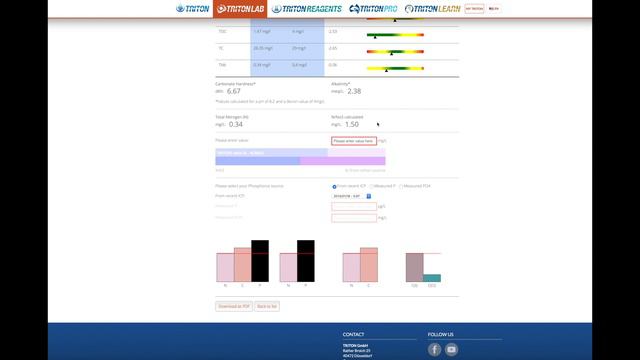Image resolution: width=640 pixels, height=360 pixels.
Task: Click the 'Please enter value here' field
Action: point(354,141)
